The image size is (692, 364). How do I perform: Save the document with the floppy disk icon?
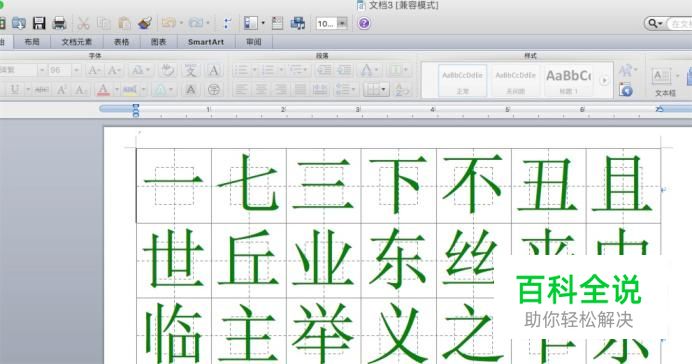39,23
